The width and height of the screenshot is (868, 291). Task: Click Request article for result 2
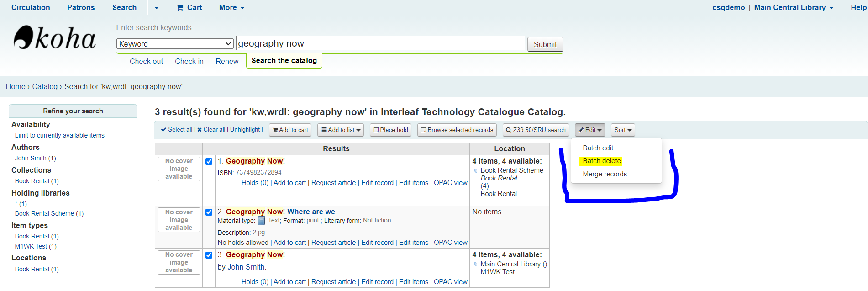point(333,243)
